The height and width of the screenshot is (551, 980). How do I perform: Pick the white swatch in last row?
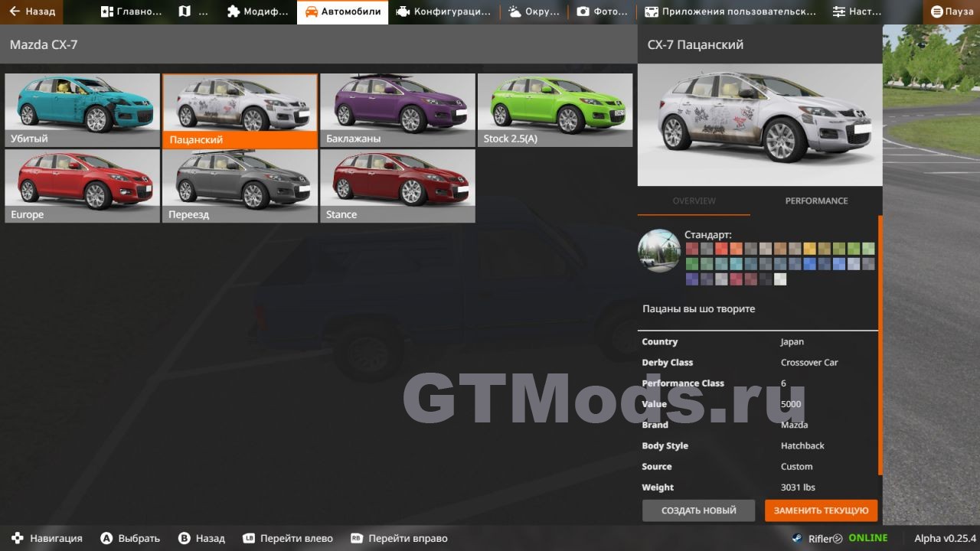click(780, 279)
